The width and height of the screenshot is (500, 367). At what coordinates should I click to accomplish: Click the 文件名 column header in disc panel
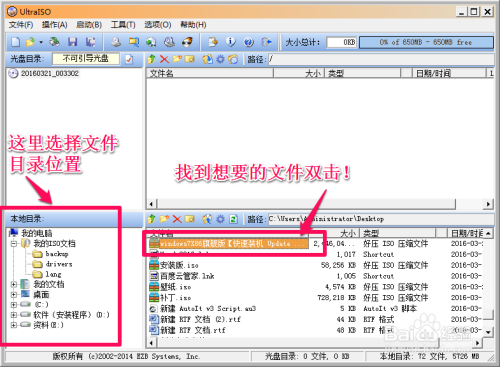click(x=210, y=73)
